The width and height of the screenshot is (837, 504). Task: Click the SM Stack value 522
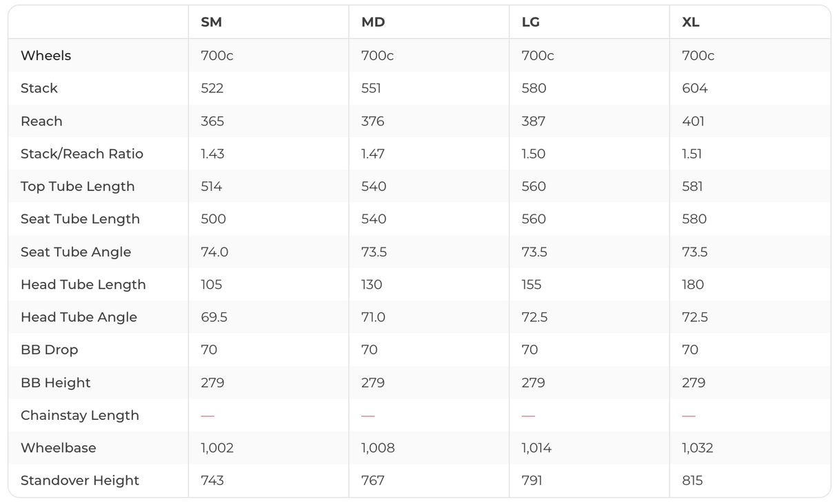coord(212,88)
